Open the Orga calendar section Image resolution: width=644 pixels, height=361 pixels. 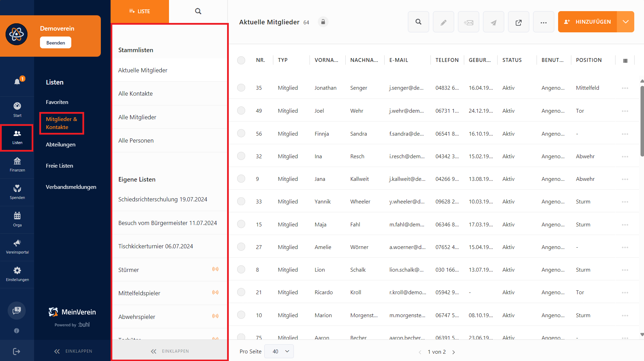point(17,219)
